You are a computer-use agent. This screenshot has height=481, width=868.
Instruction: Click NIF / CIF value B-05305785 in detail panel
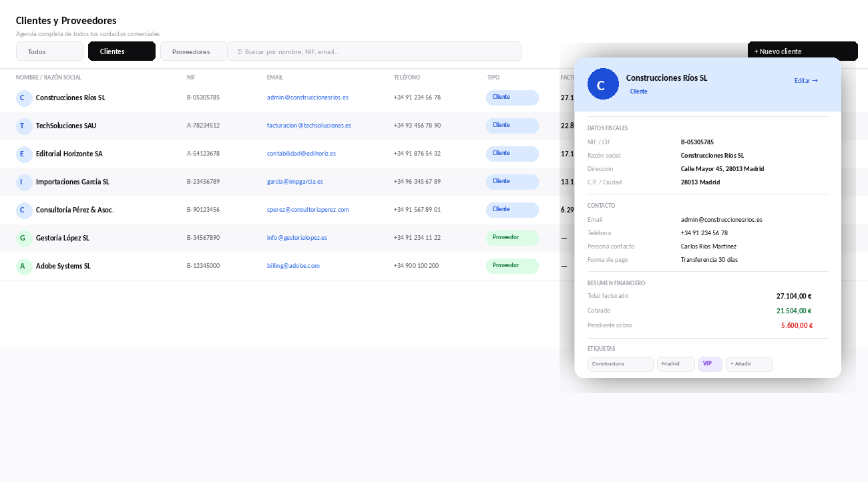pos(697,142)
